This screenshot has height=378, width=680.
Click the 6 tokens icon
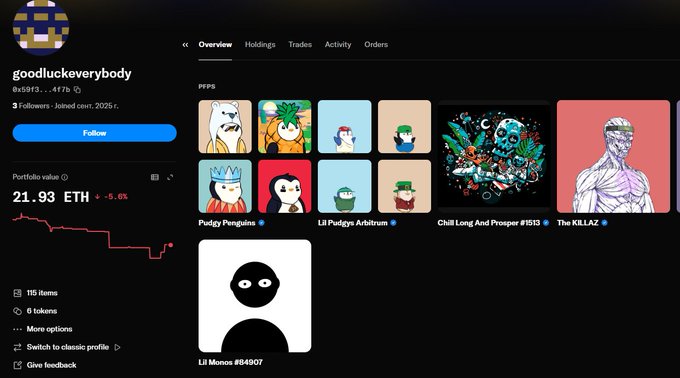pos(17,311)
